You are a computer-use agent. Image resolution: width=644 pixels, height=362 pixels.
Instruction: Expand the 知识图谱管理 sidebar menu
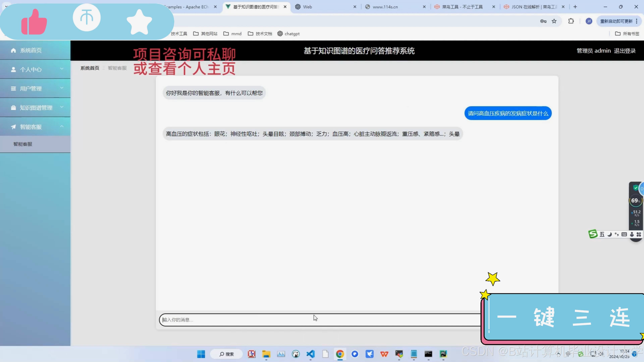(x=35, y=108)
